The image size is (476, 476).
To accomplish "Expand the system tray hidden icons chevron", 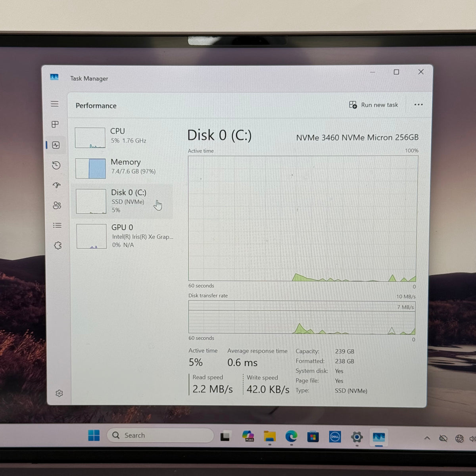I will pos(427,438).
